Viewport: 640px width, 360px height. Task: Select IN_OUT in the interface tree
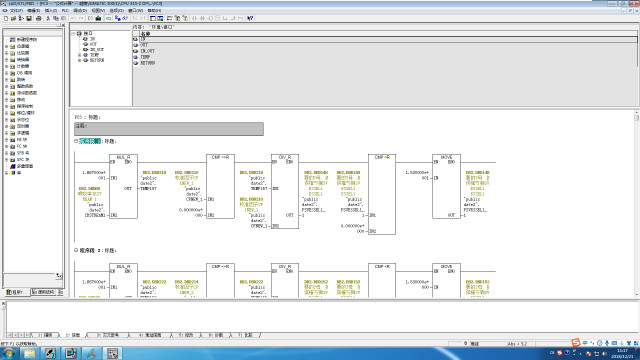click(97, 49)
